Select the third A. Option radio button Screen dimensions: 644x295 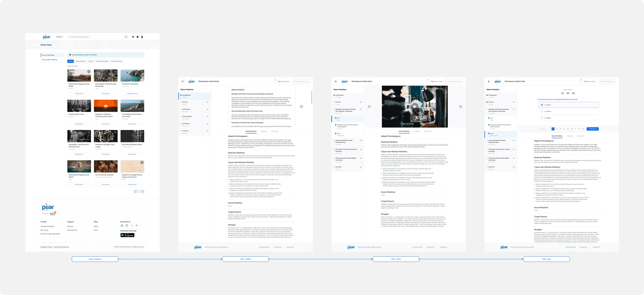pos(542,118)
